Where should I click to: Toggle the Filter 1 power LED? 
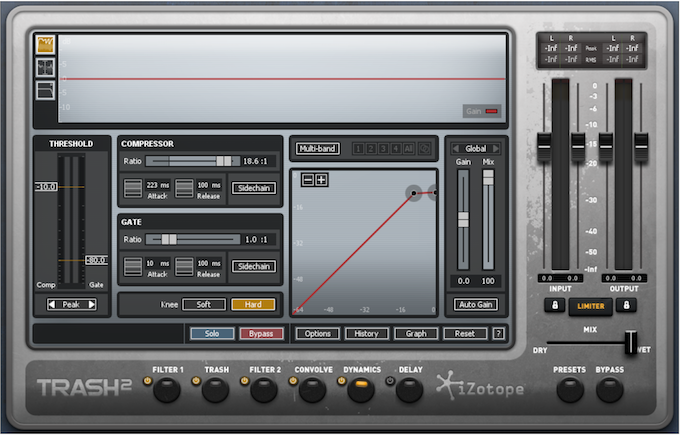[147, 381]
